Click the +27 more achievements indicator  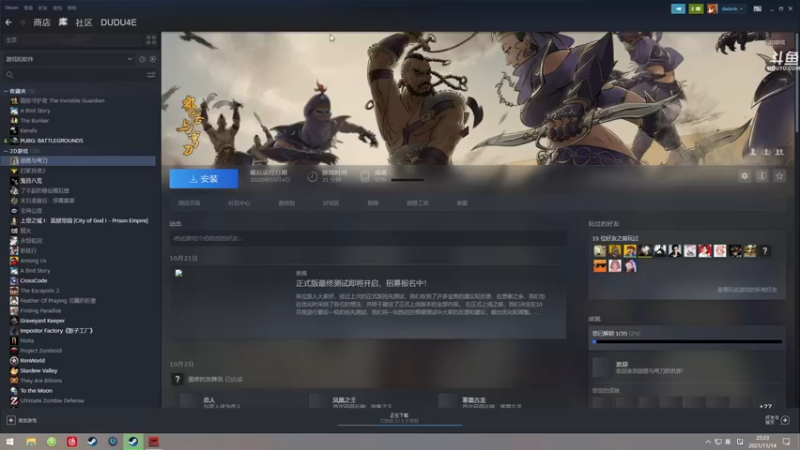[x=765, y=406]
